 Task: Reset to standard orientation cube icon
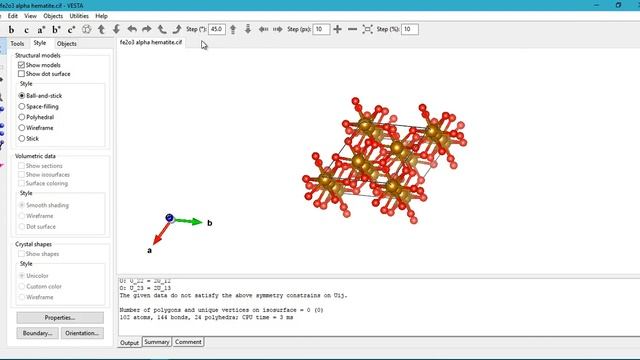[x=87, y=29]
